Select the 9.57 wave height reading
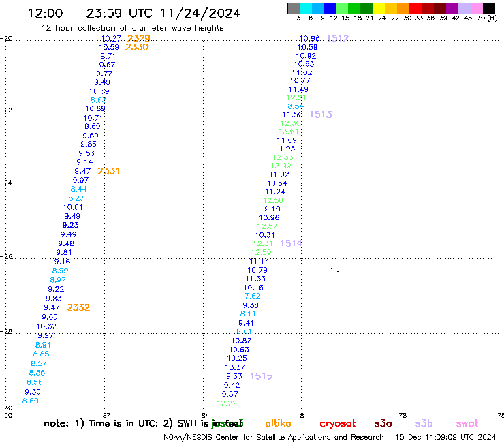This screenshot has width=504, height=443. (230, 394)
